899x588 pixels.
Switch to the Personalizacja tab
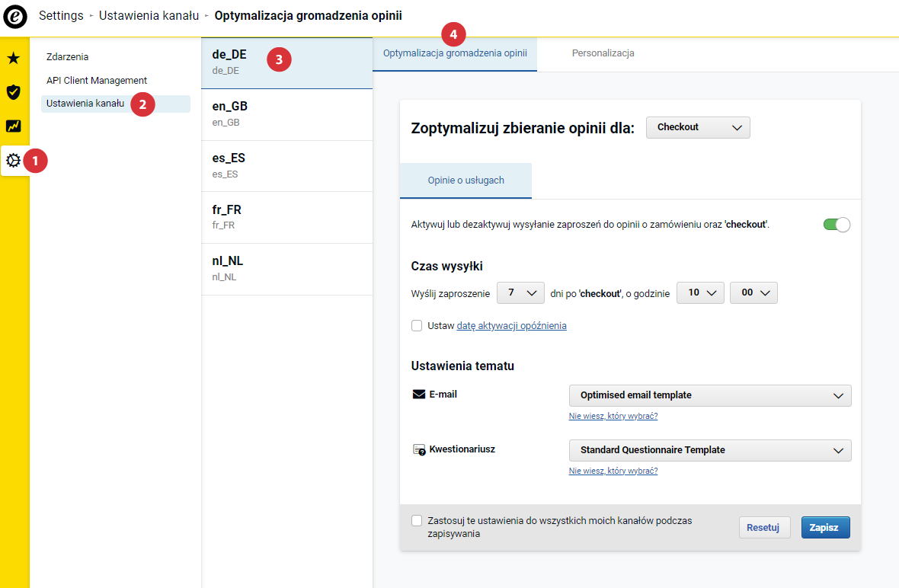pos(603,53)
